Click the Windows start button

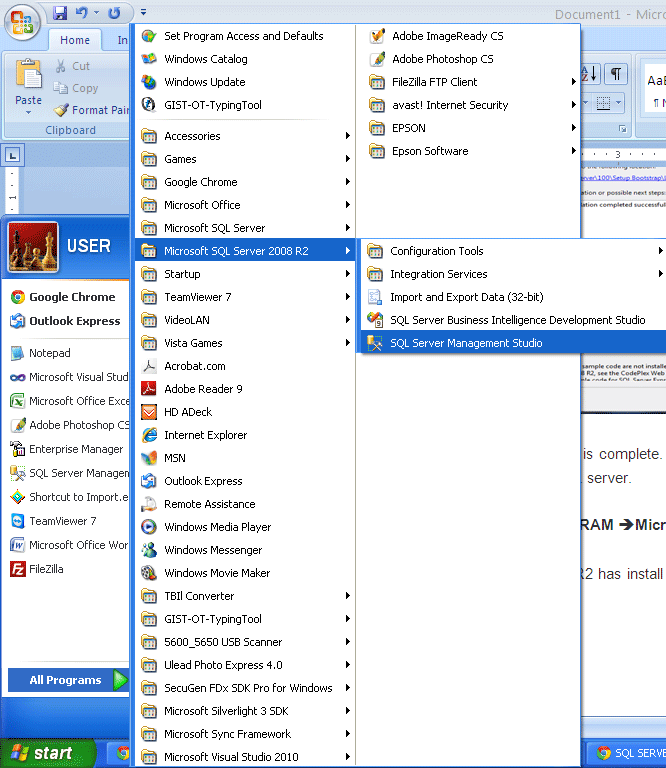tap(47, 753)
